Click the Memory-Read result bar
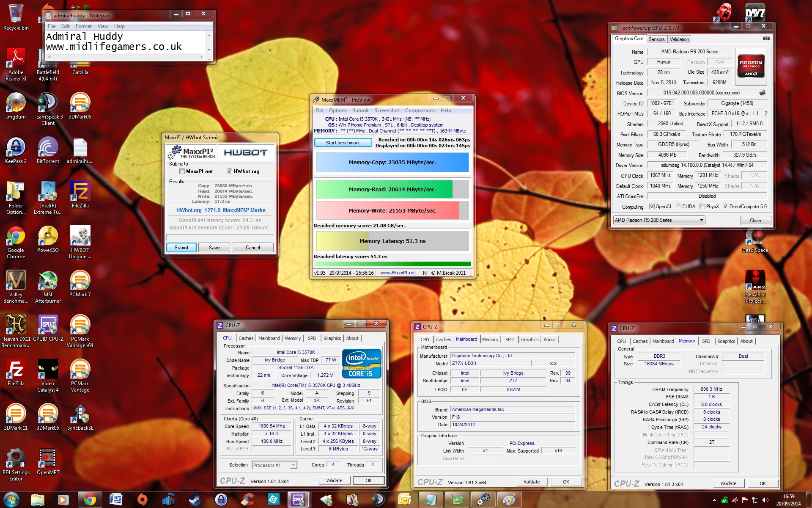812x508 pixels. (x=392, y=189)
